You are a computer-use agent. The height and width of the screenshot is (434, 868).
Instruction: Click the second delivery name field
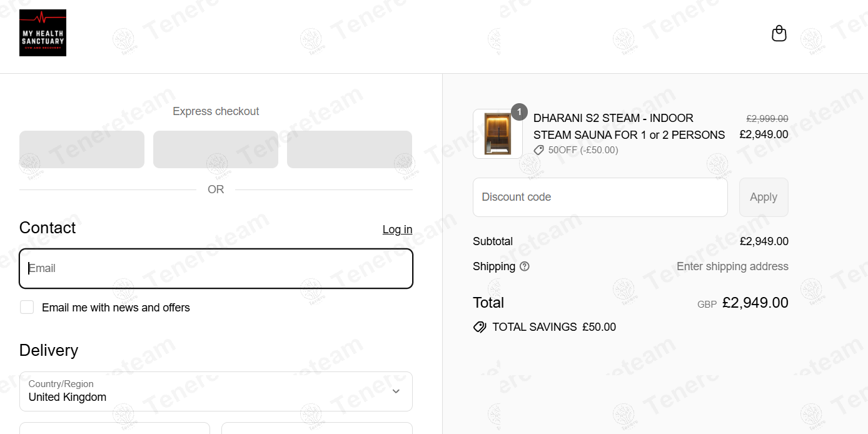(317, 428)
